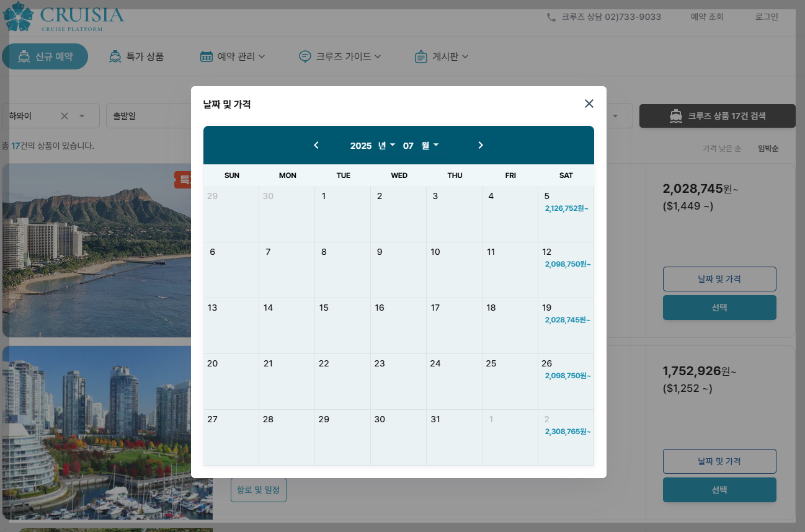Open the 2025 년 year dropdown

coord(373,146)
